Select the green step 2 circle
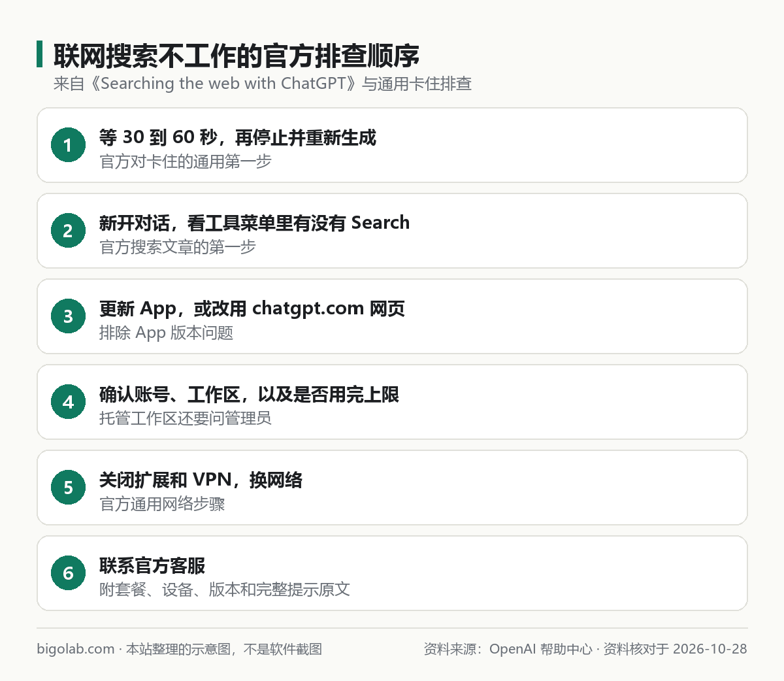This screenshot has height=681, width=784. [69, 231]
